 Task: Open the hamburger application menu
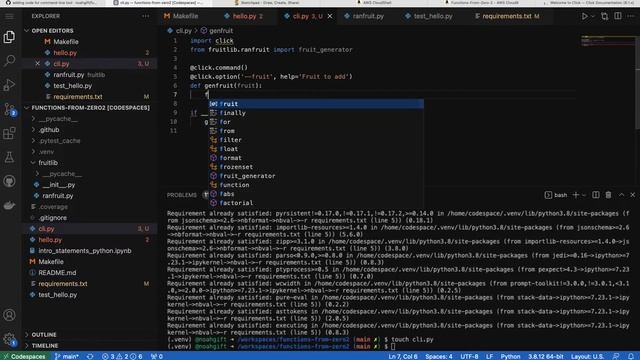[9, 16]
